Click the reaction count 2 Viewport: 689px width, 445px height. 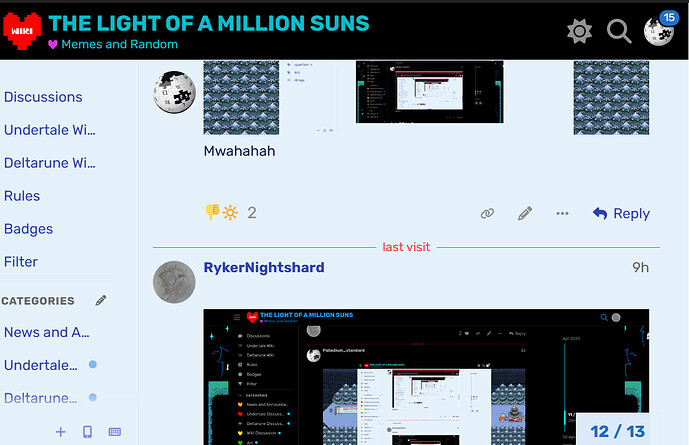pos(252,213)
